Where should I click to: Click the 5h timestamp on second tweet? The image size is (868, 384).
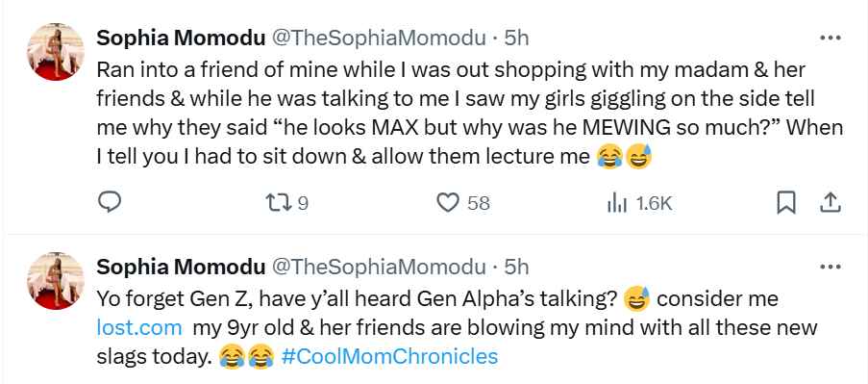[x=516, y=268]
